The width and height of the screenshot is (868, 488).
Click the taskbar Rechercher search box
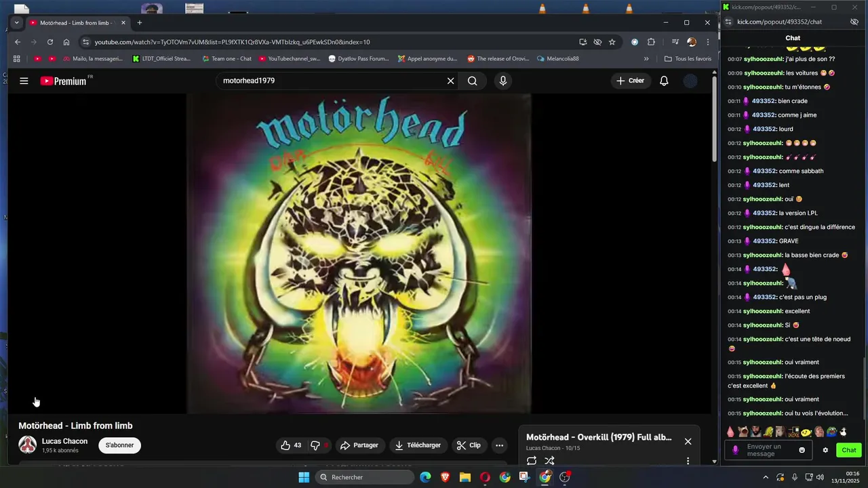365,477
